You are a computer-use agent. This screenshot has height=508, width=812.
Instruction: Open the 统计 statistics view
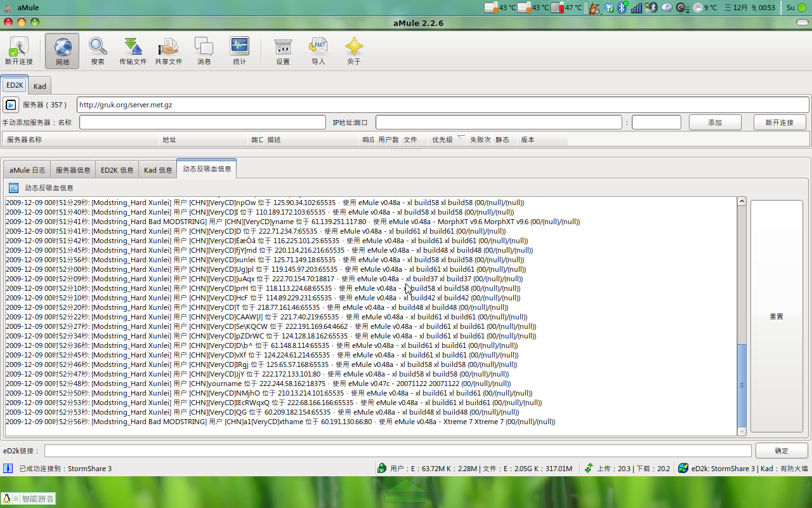[x=240, y=51]
